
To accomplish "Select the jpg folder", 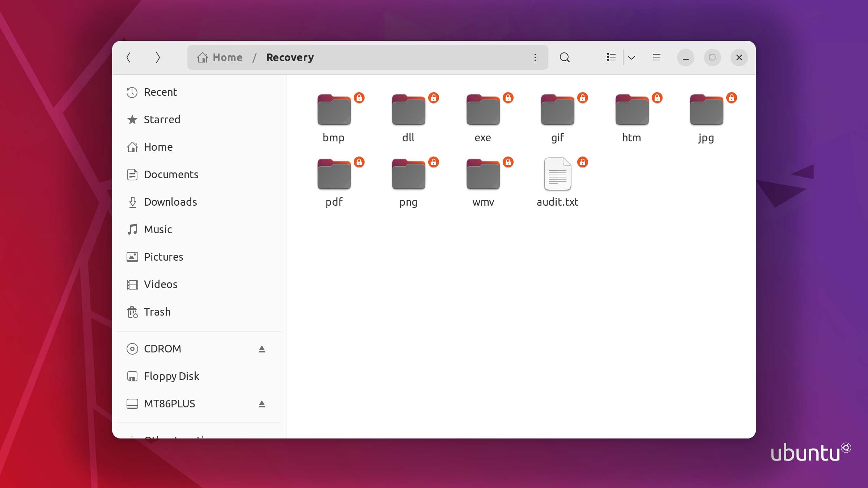I will click(x=706, y=118).
